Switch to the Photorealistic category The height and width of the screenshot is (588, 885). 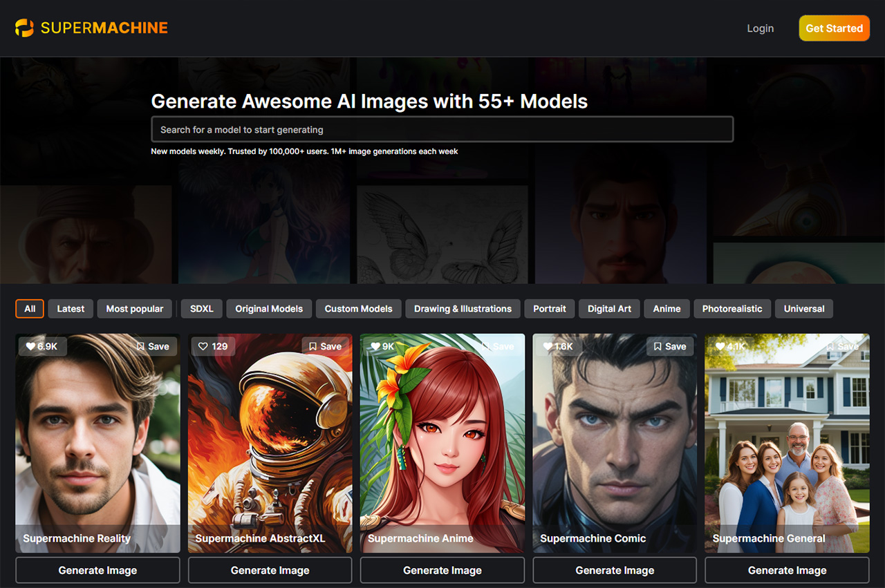[x=732, y=309]
